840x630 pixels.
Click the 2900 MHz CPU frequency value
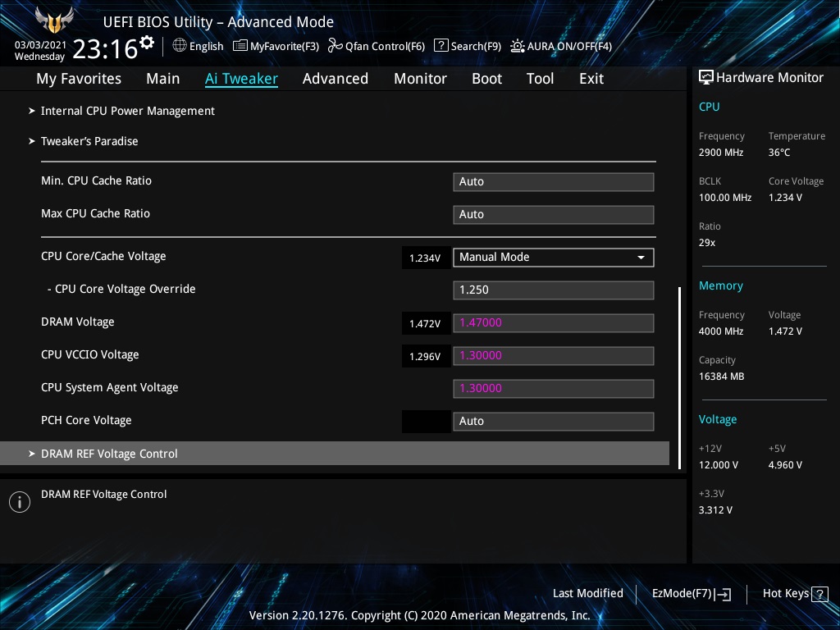pos(721,152)
